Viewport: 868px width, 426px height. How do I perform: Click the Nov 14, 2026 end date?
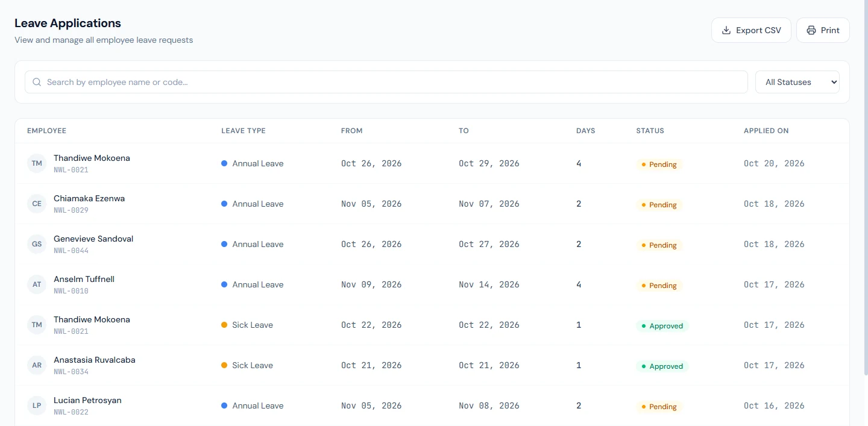[489, 284]
